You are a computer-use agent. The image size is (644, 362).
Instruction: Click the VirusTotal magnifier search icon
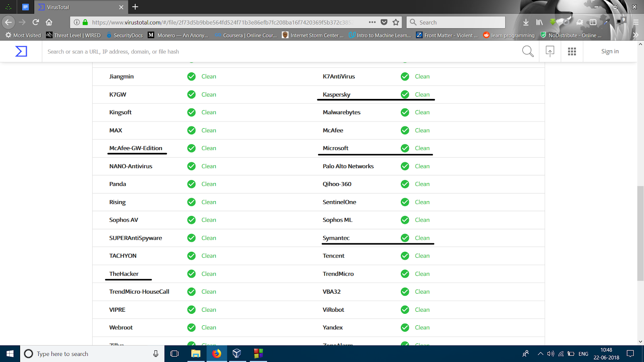[528, 51]
